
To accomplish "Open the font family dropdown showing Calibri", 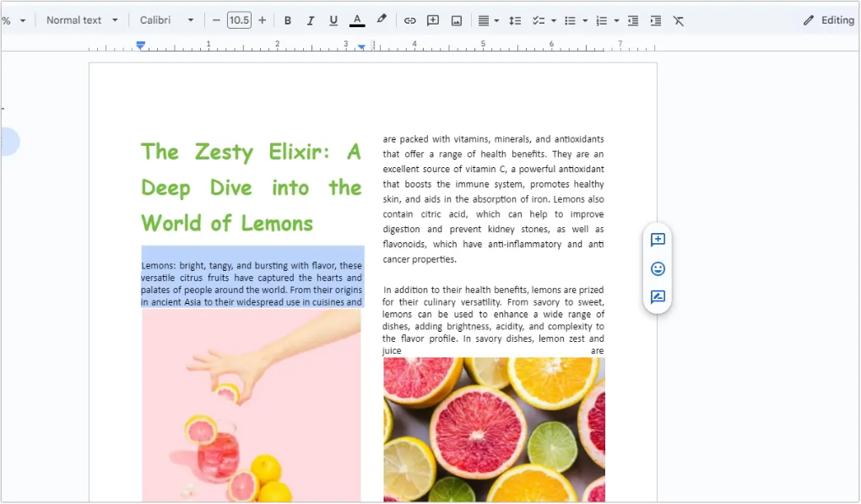I will [x=165, y=19].
